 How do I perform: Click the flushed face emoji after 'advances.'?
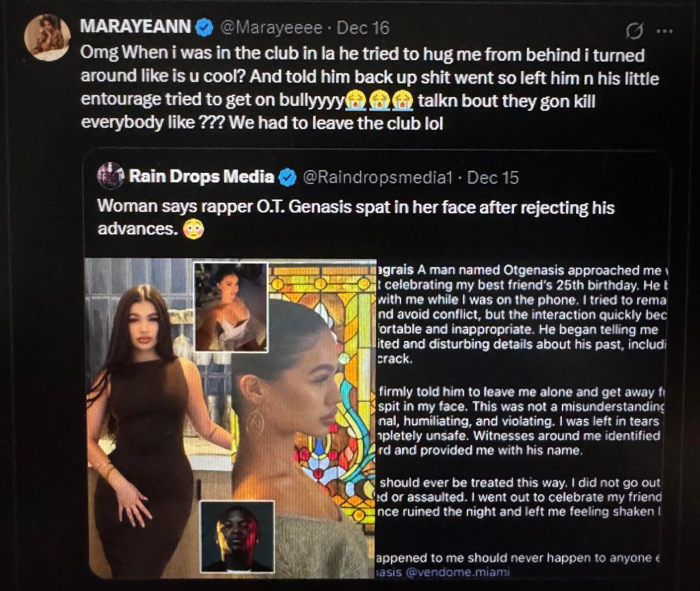(x=193, y=230)
